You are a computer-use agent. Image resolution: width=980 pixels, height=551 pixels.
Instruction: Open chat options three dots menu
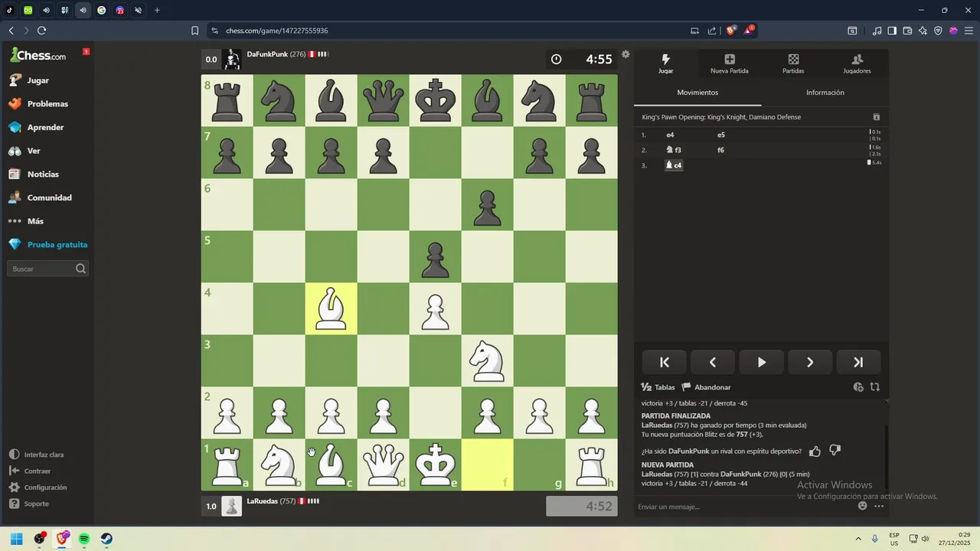click(x=879, y=506)
